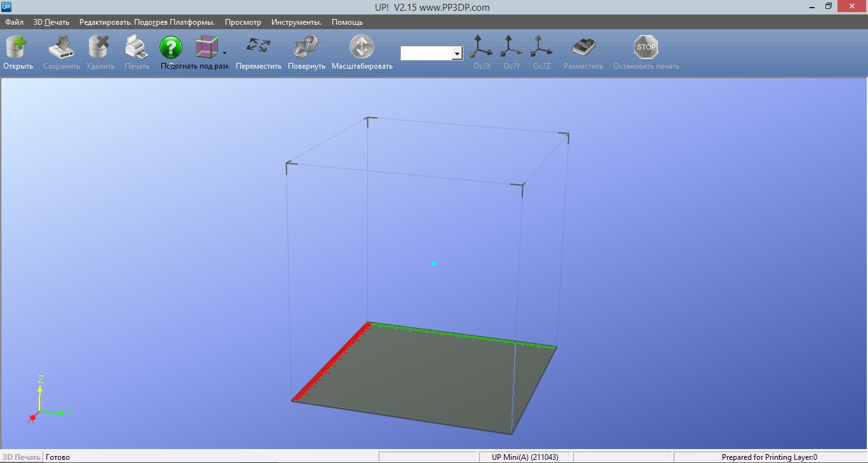This screenshot has height=463, width=868.
Task: Click the Остановить печать STOP icon
Action: tap(646, 48)
